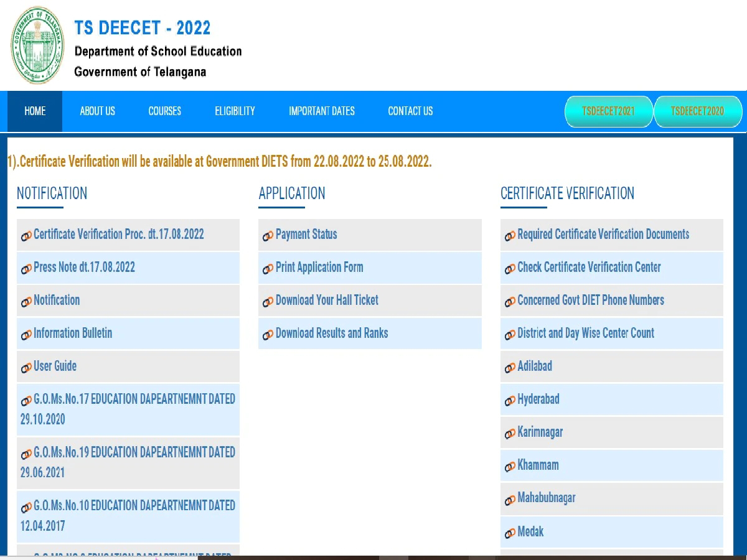The height and width of the screenshot is (560, 747).
Task: Open Required Certificate Verification Documents link
Action: (604, 235)
